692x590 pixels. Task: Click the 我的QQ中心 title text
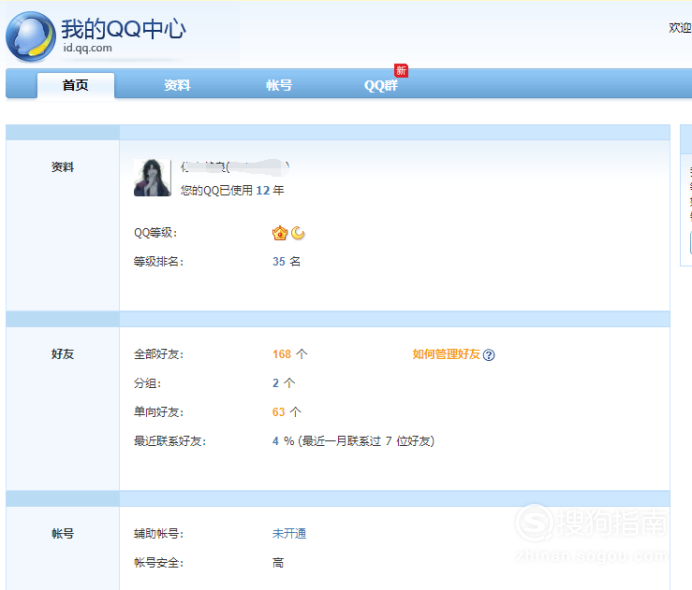[124, 29]
